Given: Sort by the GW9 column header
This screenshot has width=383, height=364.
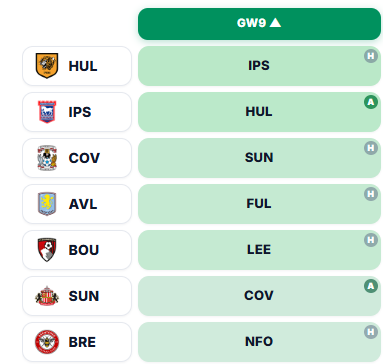Looking at the screenshot, I should [259, 24].
